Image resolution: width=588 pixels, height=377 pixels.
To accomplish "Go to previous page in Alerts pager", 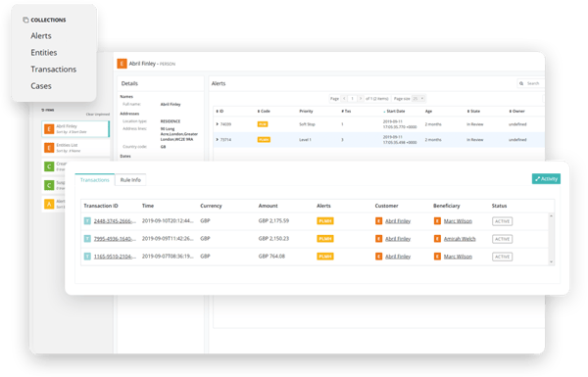I will pyautogui.click(x=344, y=99).
